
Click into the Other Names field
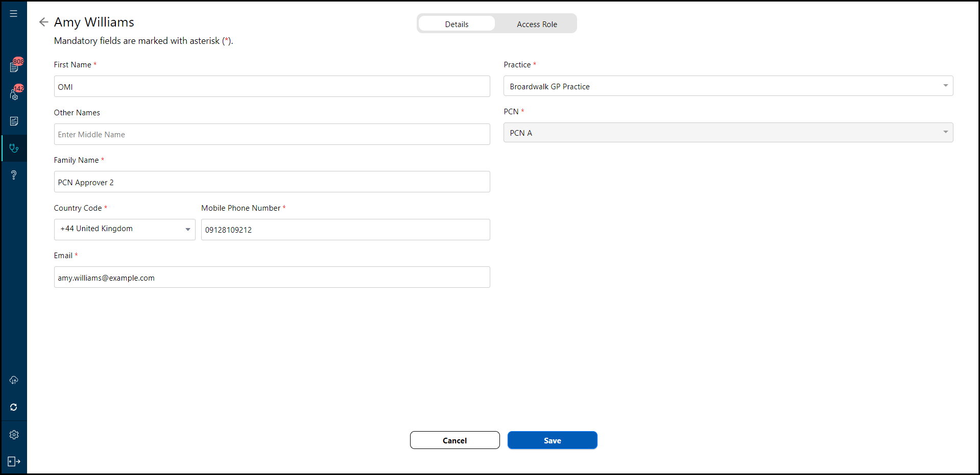tap(272, 135)
